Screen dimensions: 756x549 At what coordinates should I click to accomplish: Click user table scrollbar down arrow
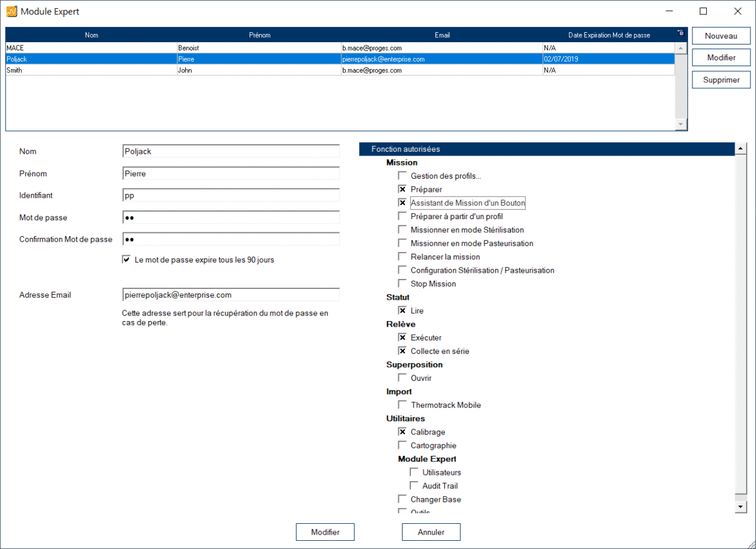pos(680,125)
